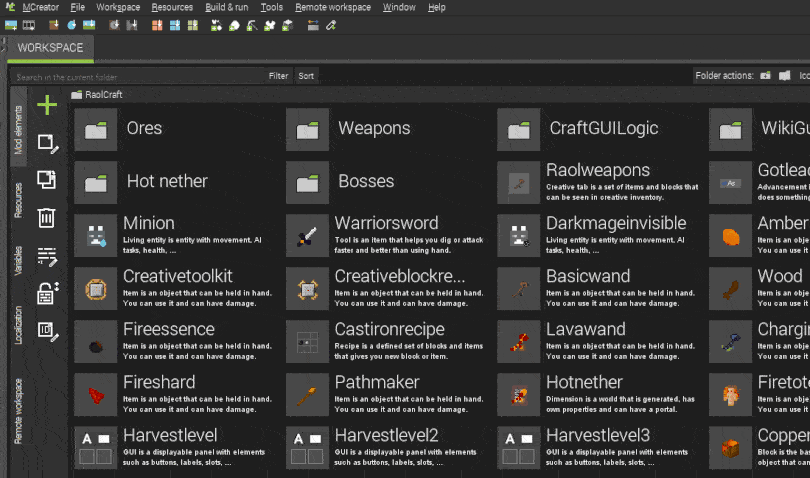Switch to the Localization side tab

[18, 325]
